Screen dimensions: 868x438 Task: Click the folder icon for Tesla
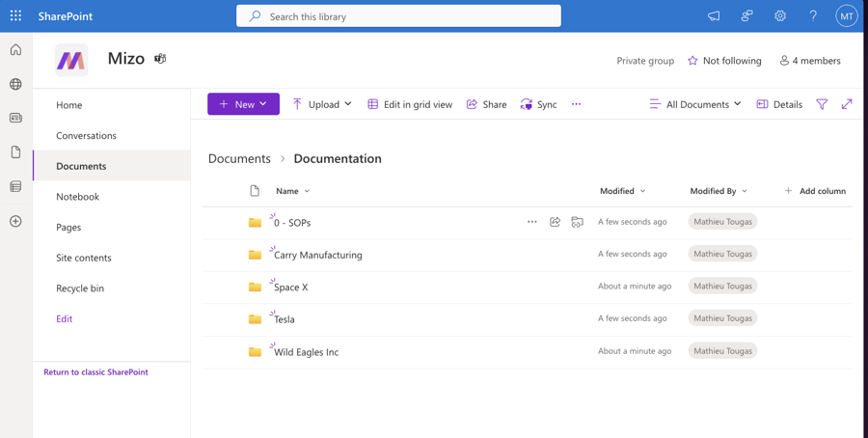point(255,319)
